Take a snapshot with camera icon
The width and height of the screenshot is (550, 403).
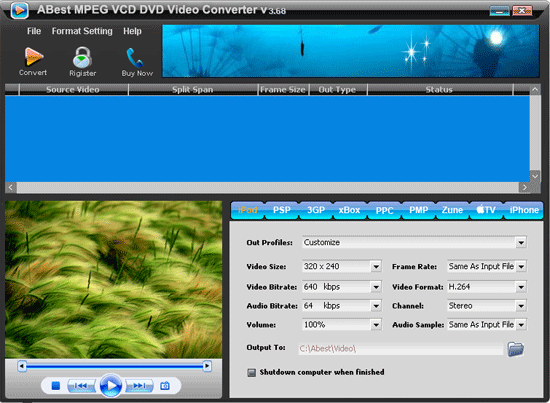[165, 386]
